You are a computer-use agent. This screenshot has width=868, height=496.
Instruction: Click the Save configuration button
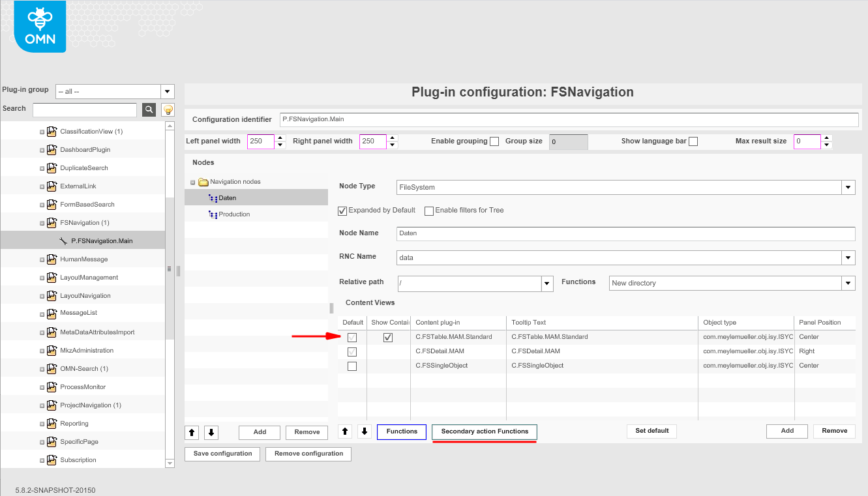(222, 454)
